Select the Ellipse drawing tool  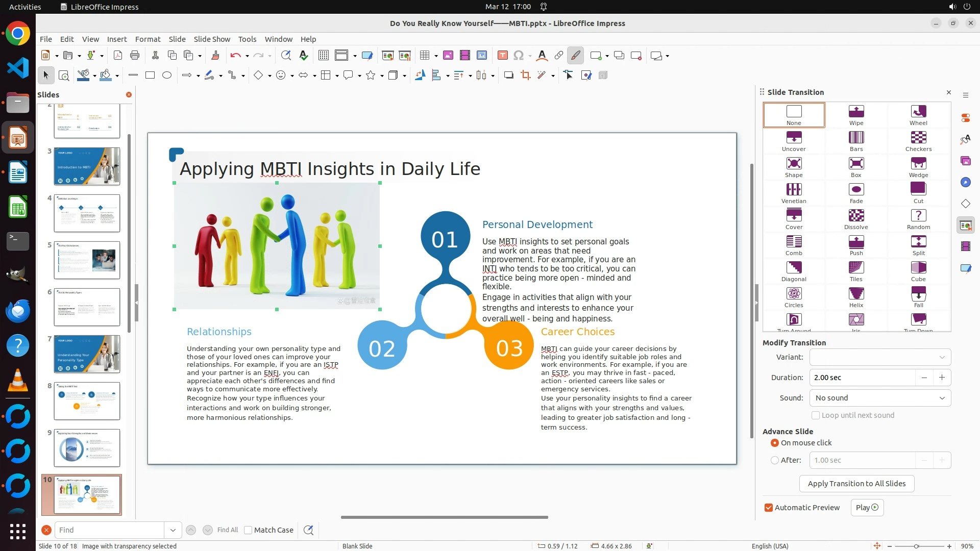(x=167, y=76)
